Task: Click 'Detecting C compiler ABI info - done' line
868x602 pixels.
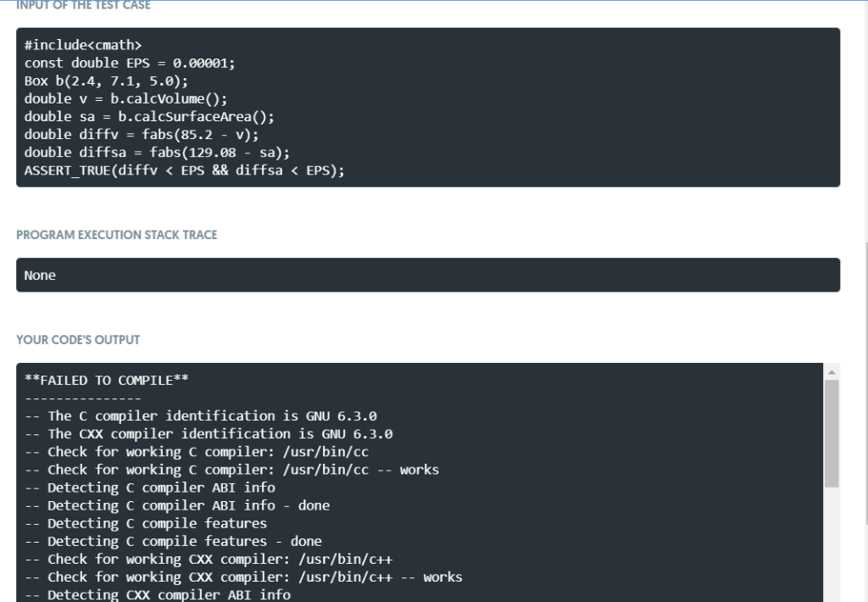Action: [177, 505]
